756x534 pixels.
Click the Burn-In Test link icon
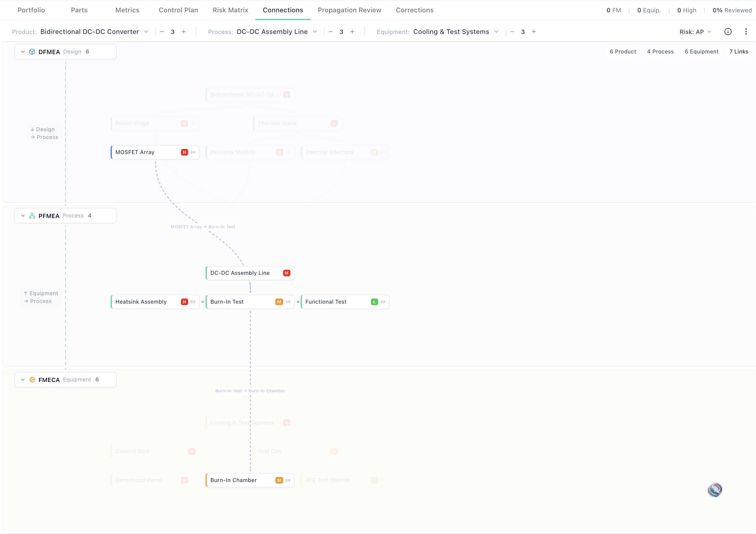point(288,302)
